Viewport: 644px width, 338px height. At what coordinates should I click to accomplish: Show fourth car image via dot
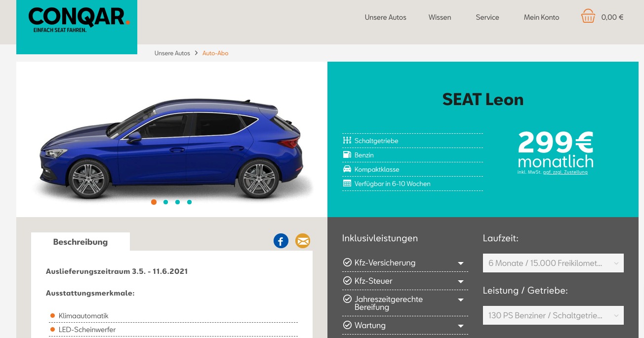click(x=190, y=202)
